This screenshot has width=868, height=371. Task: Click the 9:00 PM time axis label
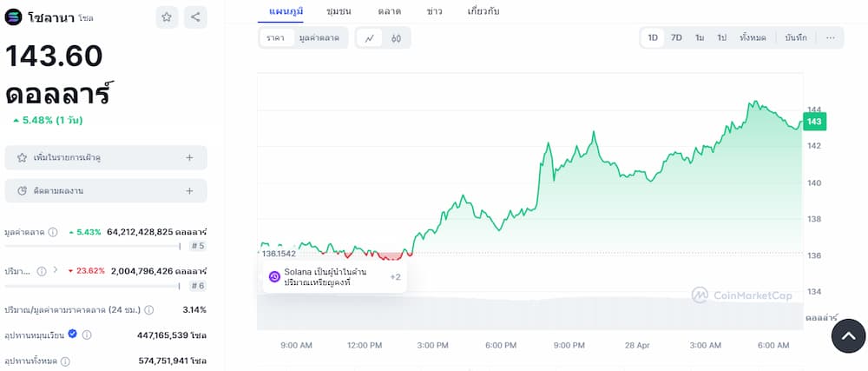[x=569, y=346]
